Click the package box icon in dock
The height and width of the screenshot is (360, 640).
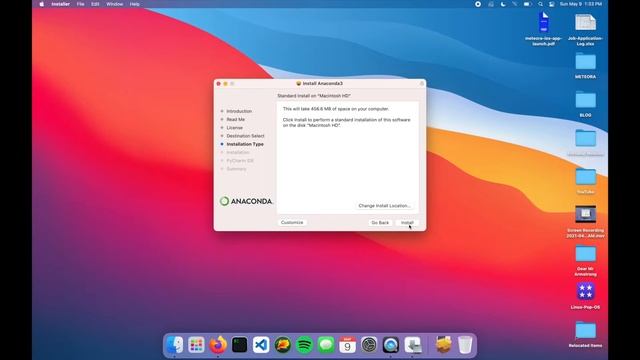[x=443, y=345]
